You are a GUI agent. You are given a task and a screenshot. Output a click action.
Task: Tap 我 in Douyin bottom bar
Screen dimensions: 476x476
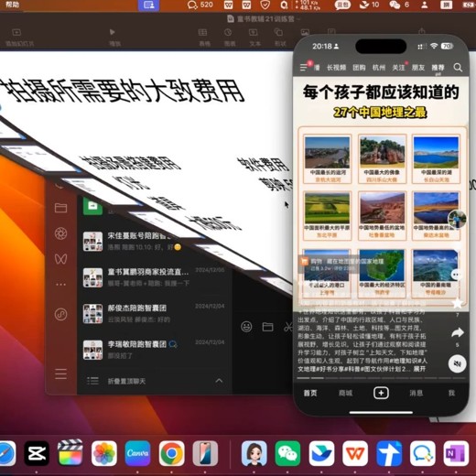click(x=451, y=393)
